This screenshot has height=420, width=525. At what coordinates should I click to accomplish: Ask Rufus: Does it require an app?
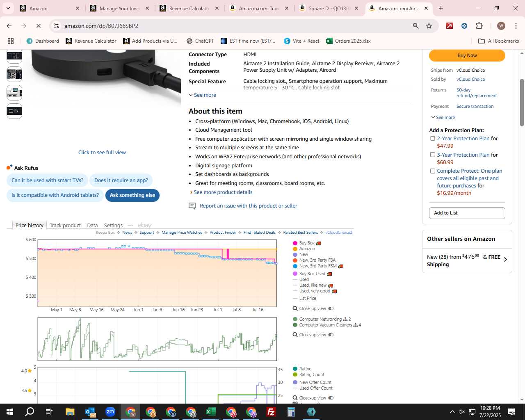(x=121, y=180)
